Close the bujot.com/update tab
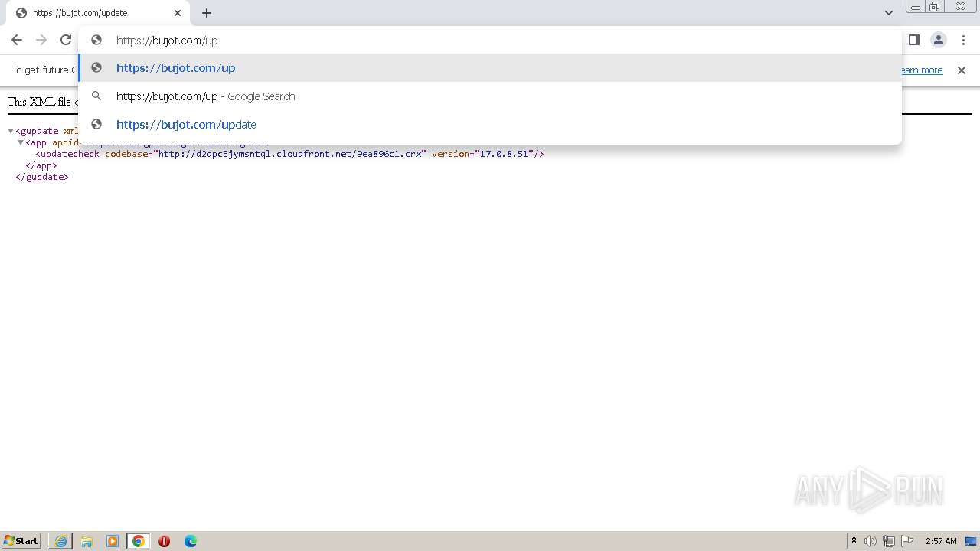This screenshot has width=980, height=551. coord(178,13)
